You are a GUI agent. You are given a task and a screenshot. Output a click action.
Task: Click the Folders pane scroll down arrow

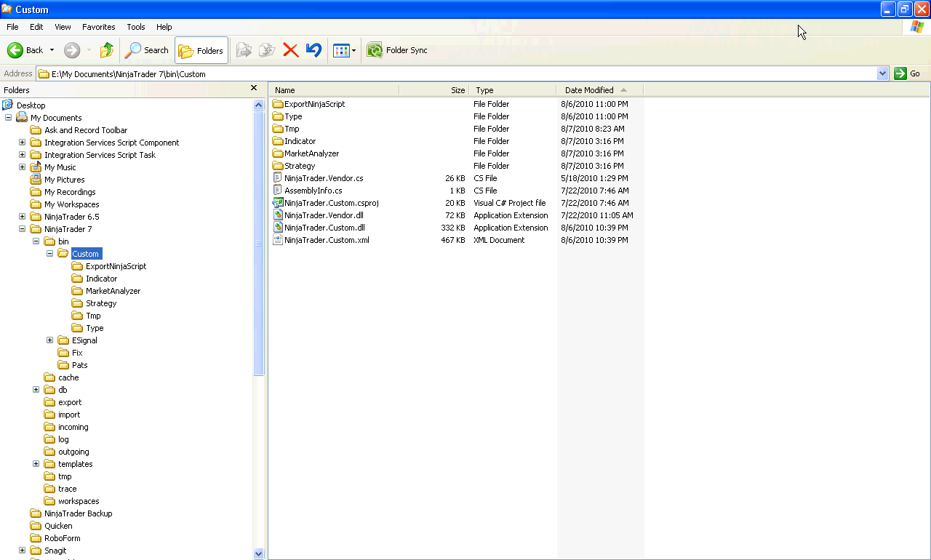point(258,553)
